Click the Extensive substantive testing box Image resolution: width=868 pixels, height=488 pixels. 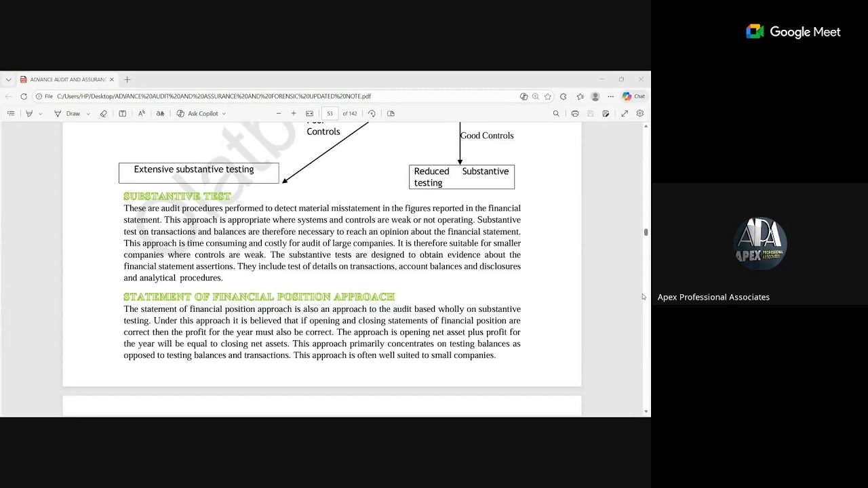[199, 173]
